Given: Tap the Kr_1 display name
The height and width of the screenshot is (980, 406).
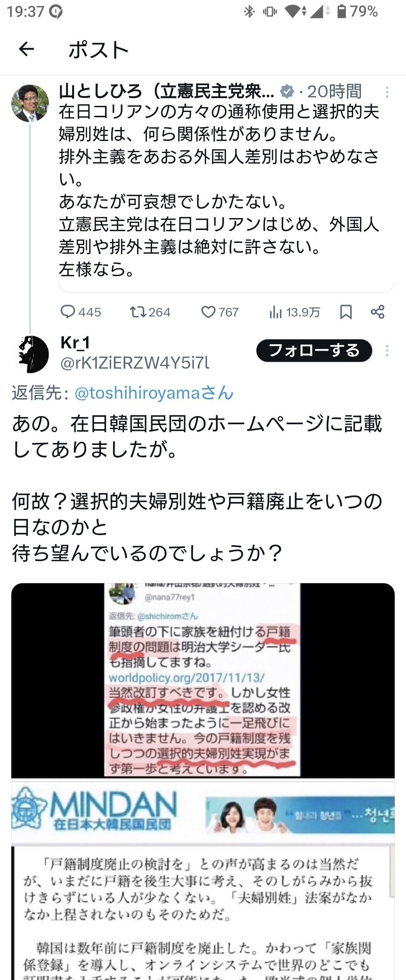Looking at the screenshot, I should [x=75, y=342].
